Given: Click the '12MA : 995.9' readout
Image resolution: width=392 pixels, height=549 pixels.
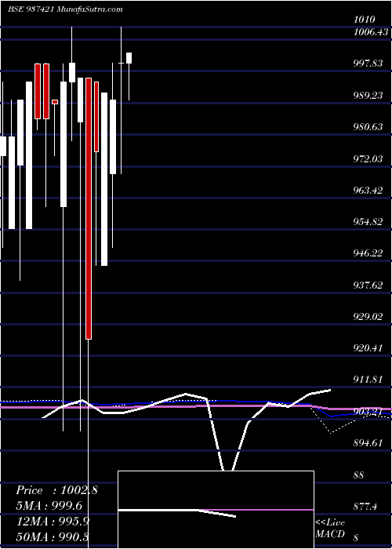Looking at the screenshot, I should click(53, 522).
